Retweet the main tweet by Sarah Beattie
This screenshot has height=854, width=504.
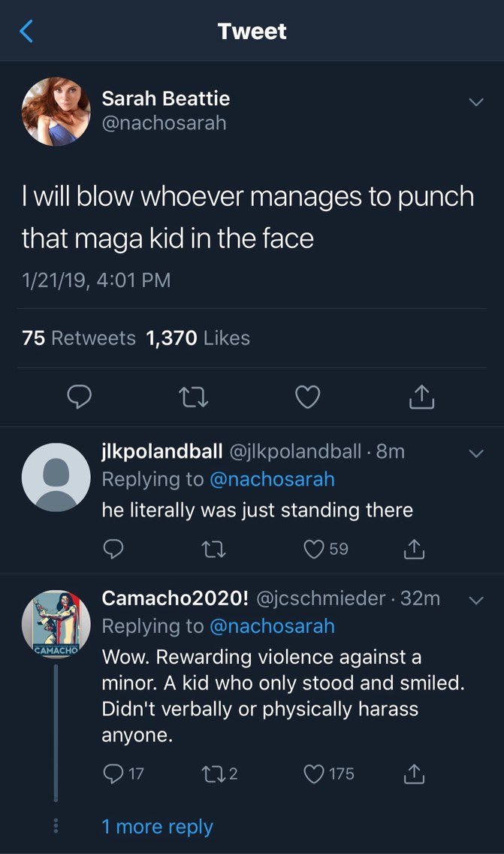coord(194,397)
